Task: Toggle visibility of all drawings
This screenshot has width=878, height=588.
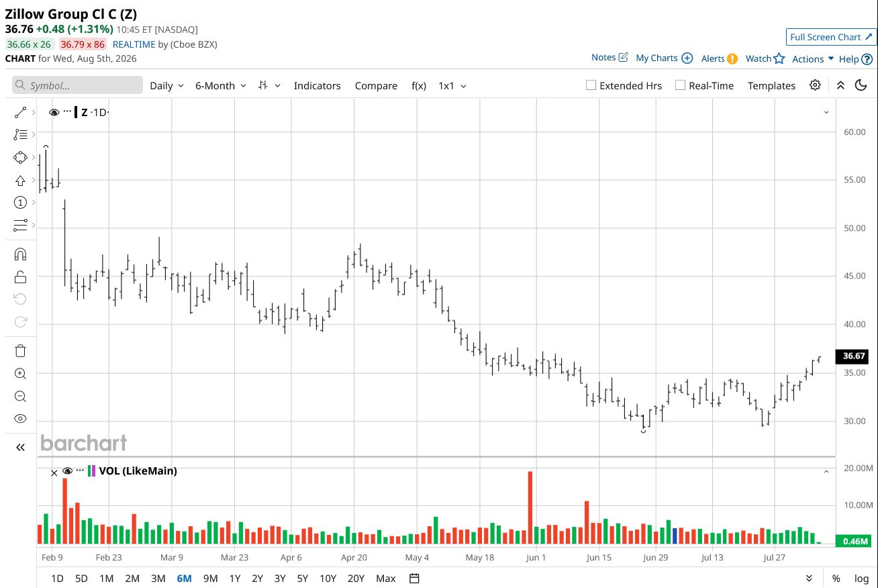Action: 20,419
